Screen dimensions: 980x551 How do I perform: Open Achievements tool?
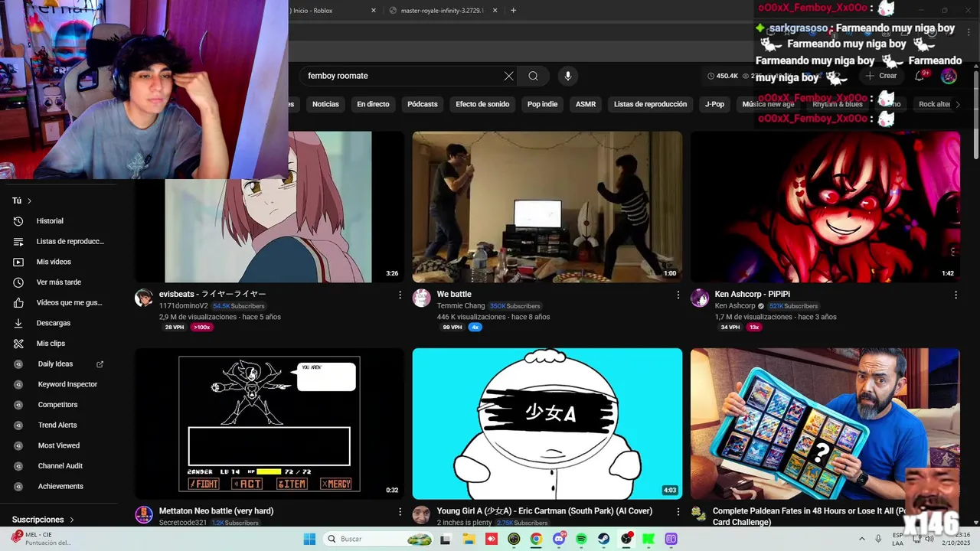(x=60, y=486)
